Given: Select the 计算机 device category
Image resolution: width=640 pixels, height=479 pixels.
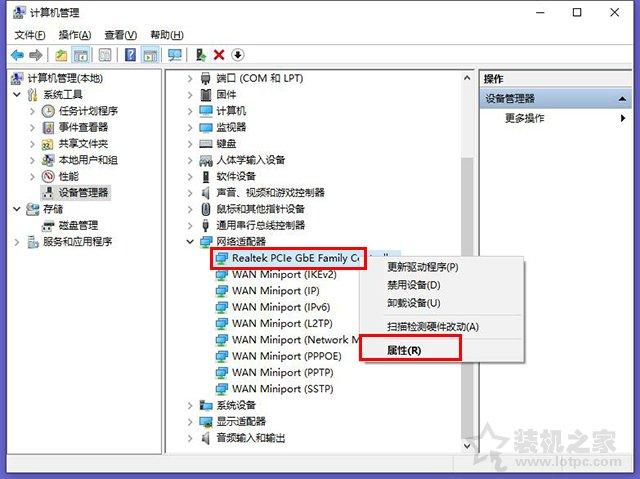Looking at the screenshot, I should (x=231, y=111).
